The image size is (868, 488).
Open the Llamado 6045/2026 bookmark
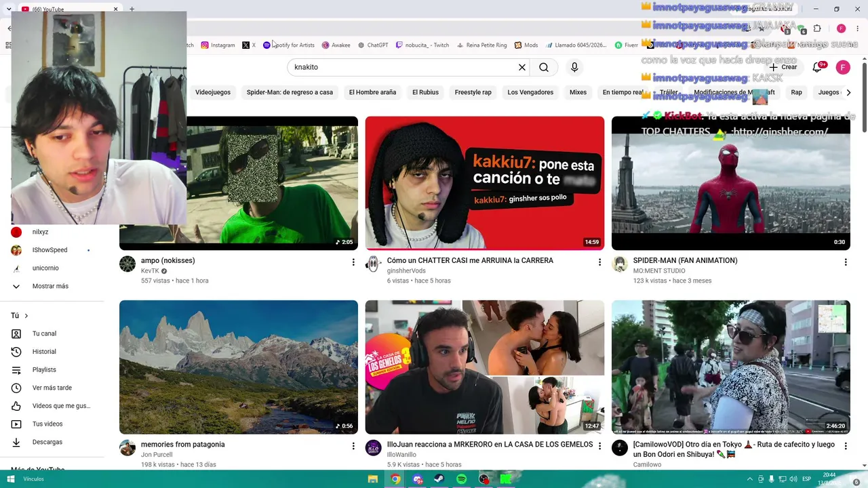pos(576,45)
